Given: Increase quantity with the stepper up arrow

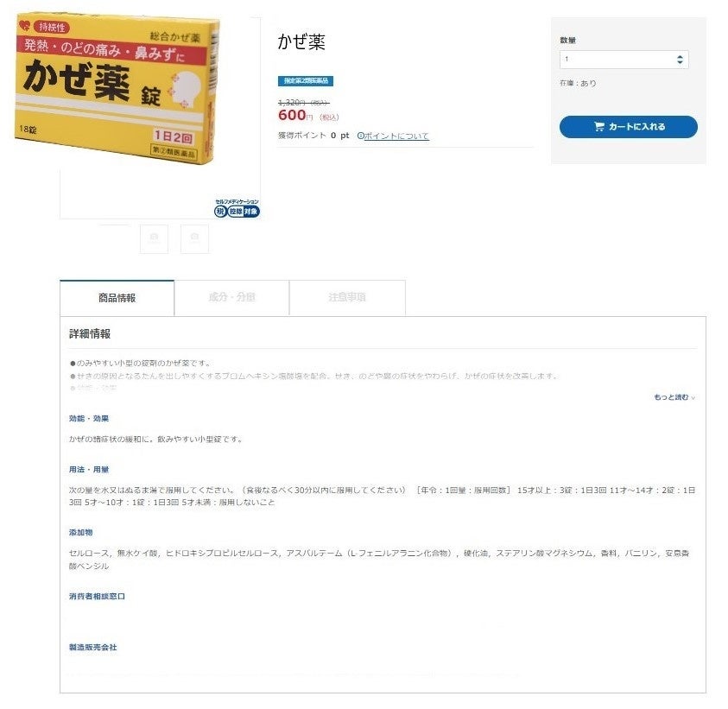Looking at the screenshot, I should point(680,57).
